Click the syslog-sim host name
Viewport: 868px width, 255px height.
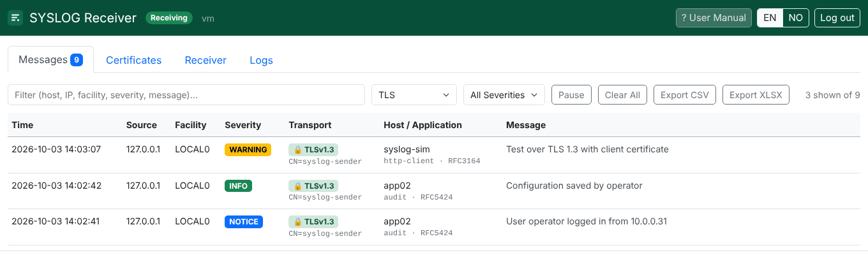pos(407,149)
